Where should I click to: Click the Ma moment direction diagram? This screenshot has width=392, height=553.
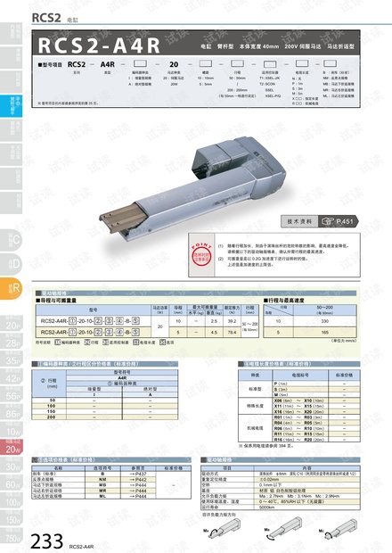222,529
